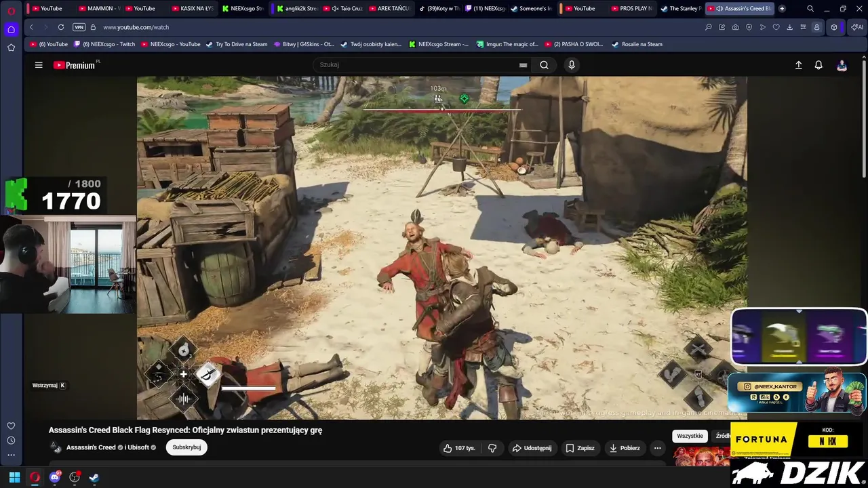The width and height of the screenshot is (868, 488).
Task: Open the Assassin's Creed channel name link
Action: 91,447
